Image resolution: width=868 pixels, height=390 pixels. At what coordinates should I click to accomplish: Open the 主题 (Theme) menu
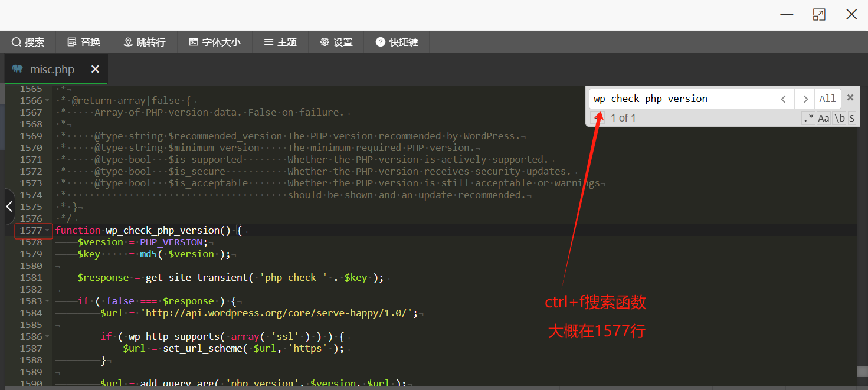pos(280,42)
